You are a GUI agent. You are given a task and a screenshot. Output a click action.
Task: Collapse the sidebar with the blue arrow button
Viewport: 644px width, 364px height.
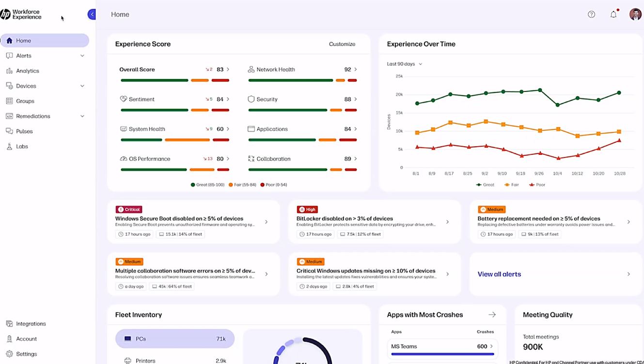(x=92, y=15)
